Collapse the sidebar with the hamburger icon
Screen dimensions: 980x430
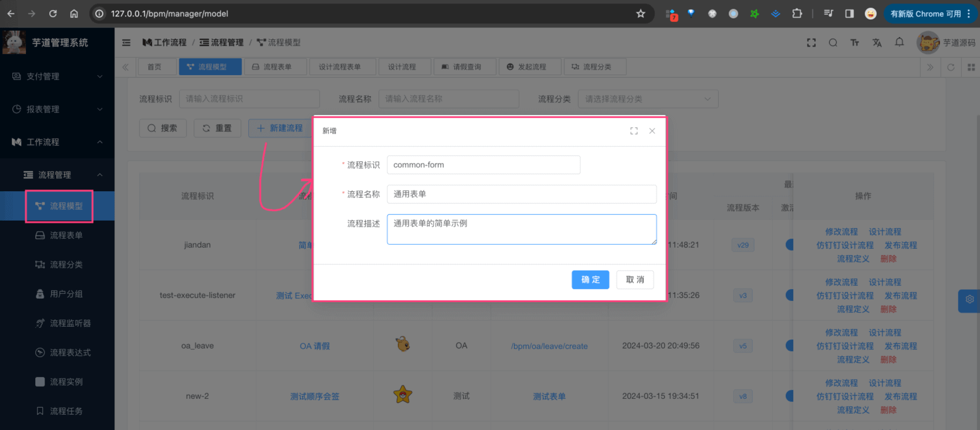[x=126, y=42]
